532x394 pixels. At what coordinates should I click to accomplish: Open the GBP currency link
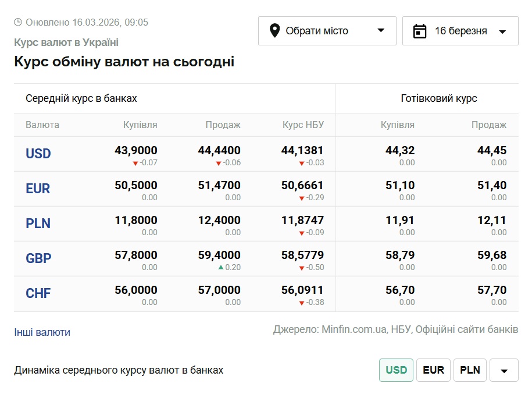38,258
